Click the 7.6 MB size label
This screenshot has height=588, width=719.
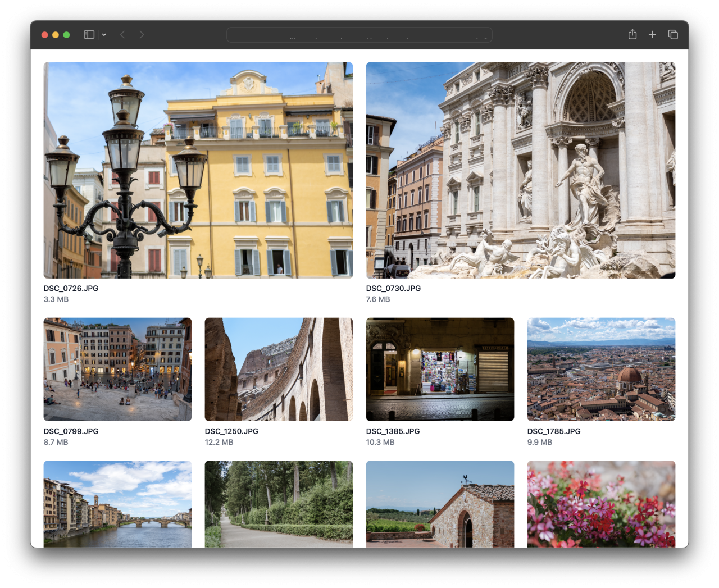pyautogui.click(x=378, y=299)
